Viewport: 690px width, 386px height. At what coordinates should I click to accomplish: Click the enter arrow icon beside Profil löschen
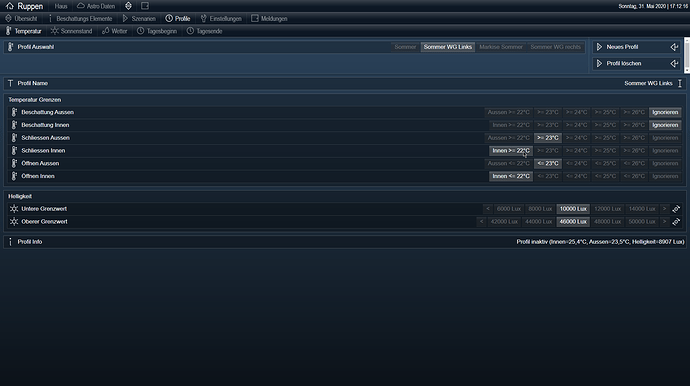tap(674, 63)
